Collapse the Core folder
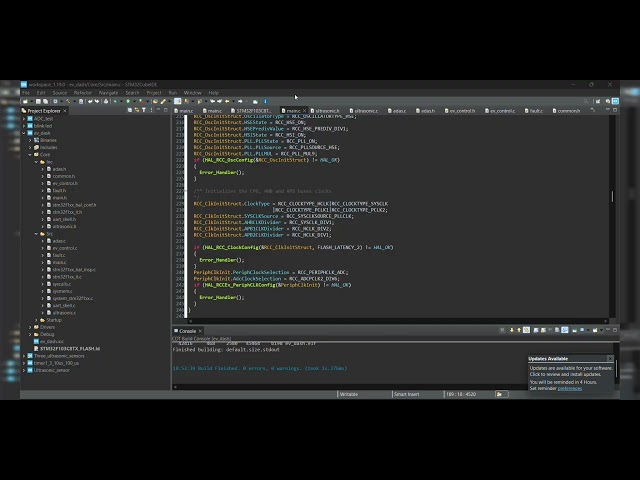The height and width of the screenshot is (480, 640). [30, 155]
